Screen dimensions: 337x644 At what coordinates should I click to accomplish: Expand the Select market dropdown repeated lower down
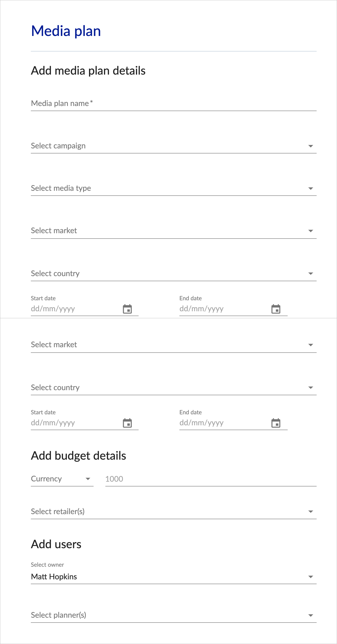(174, 345)
